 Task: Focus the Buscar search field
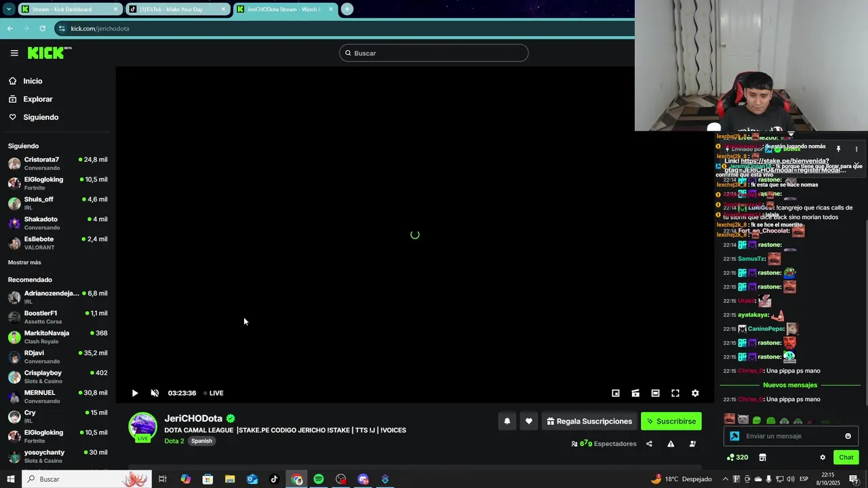point(434,53)
